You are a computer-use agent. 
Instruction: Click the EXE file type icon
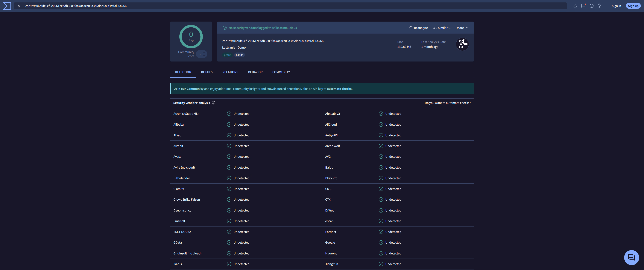(x=462, y=44)
